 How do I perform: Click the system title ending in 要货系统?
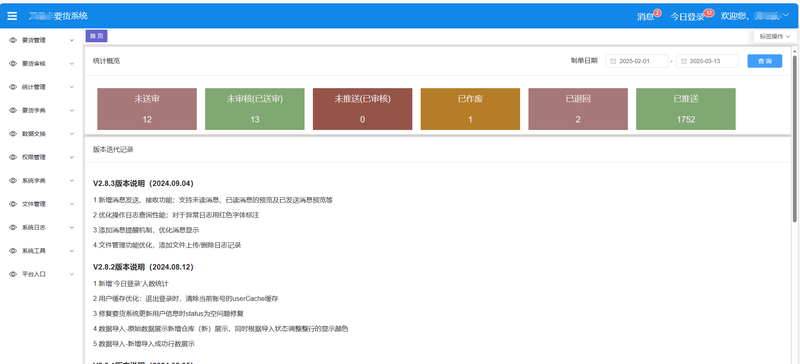(58, 16)
